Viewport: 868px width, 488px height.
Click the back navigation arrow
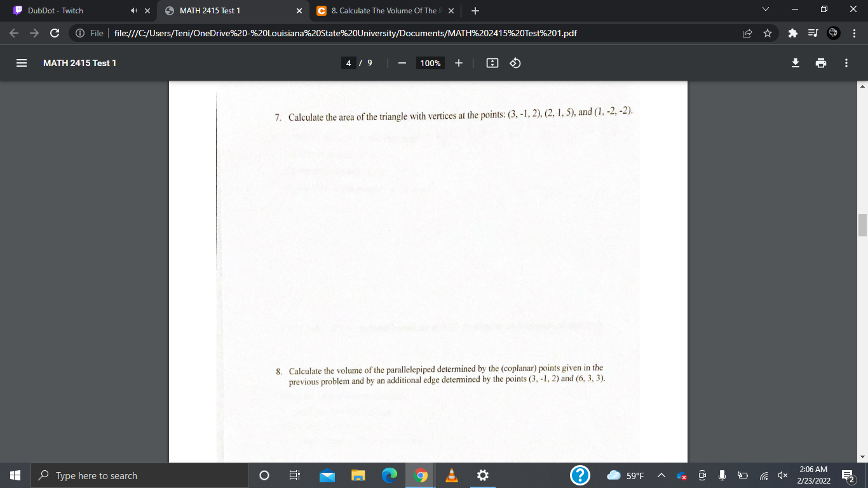(14, 33)
